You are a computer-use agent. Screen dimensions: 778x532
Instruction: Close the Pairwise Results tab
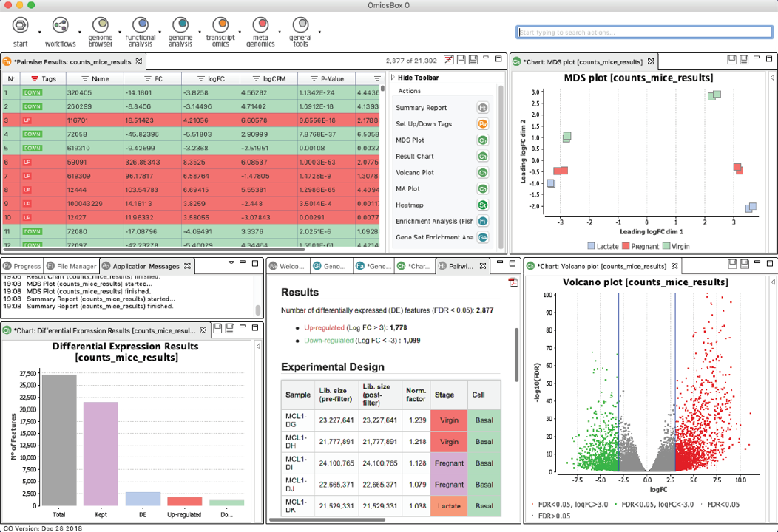coord(139,61)
